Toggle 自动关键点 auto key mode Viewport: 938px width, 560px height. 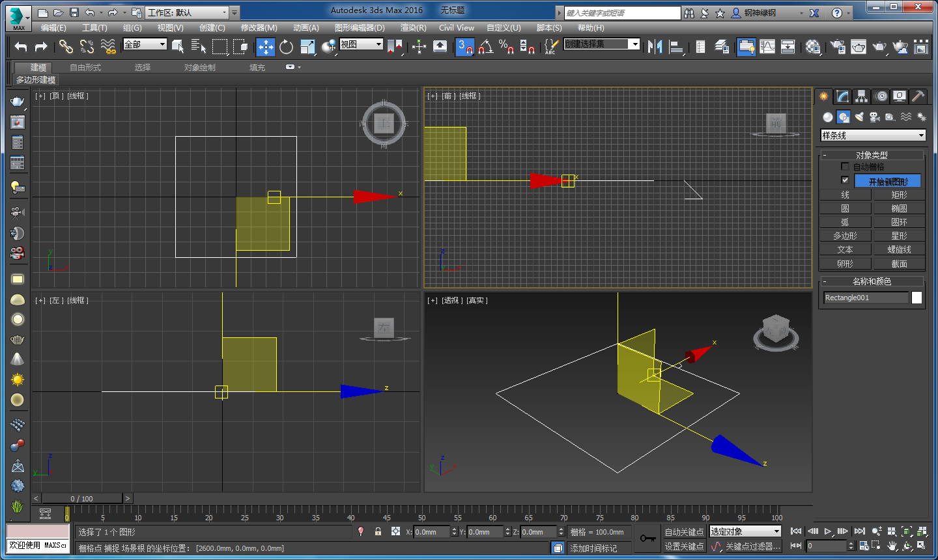[x=684, y=532]
